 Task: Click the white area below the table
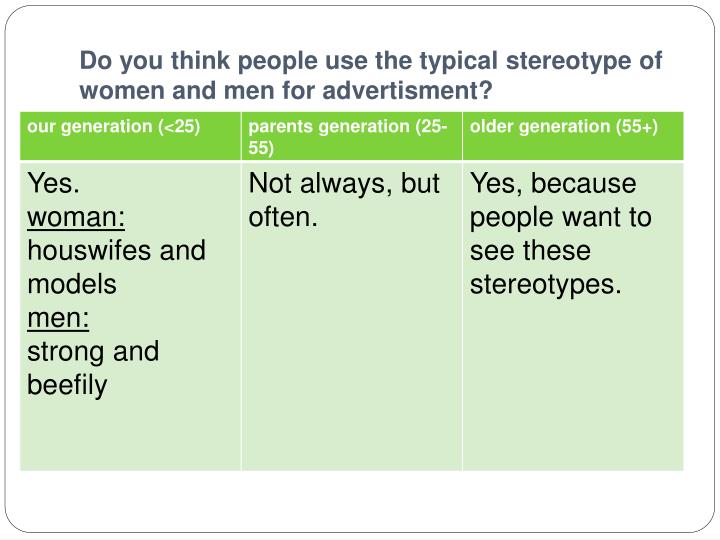(x=358, y=501)
